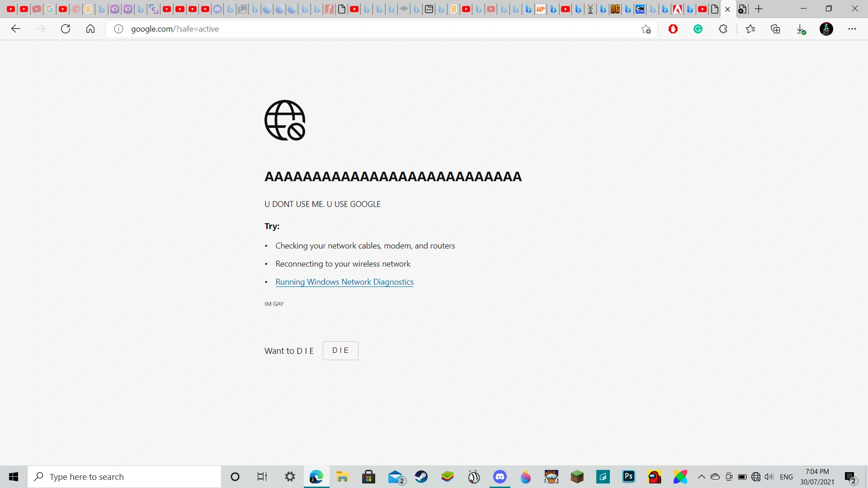
Task: Open the browser profile avatar
Action: (x=826, y=28)
